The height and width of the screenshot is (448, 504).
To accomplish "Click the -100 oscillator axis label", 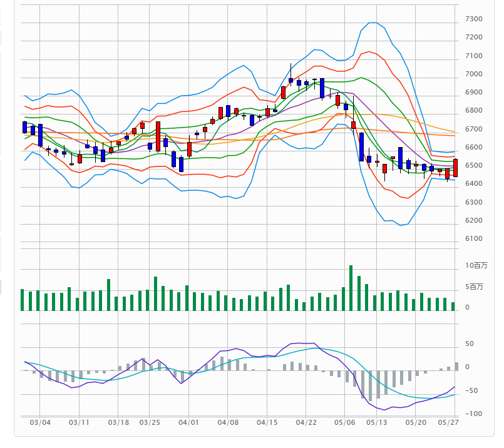I will pyautogui.click(x=473, y=414).
